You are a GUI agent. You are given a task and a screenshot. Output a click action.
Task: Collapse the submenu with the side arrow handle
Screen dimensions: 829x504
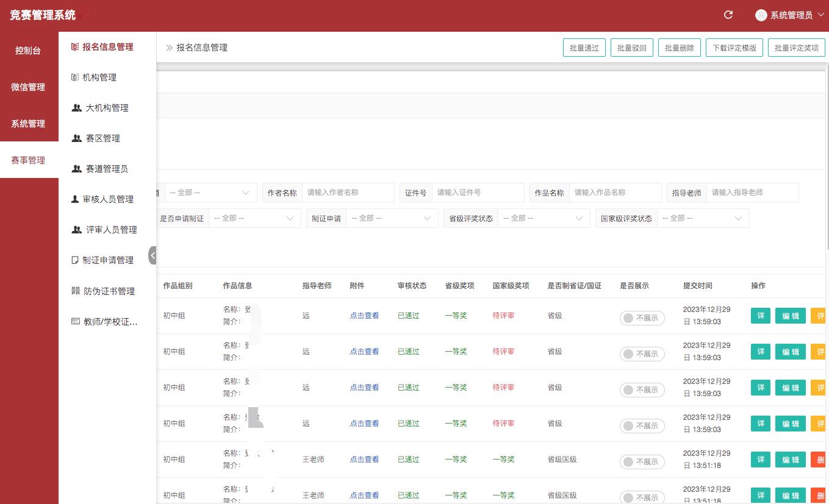pyautogui.click(x=153, y=255)
